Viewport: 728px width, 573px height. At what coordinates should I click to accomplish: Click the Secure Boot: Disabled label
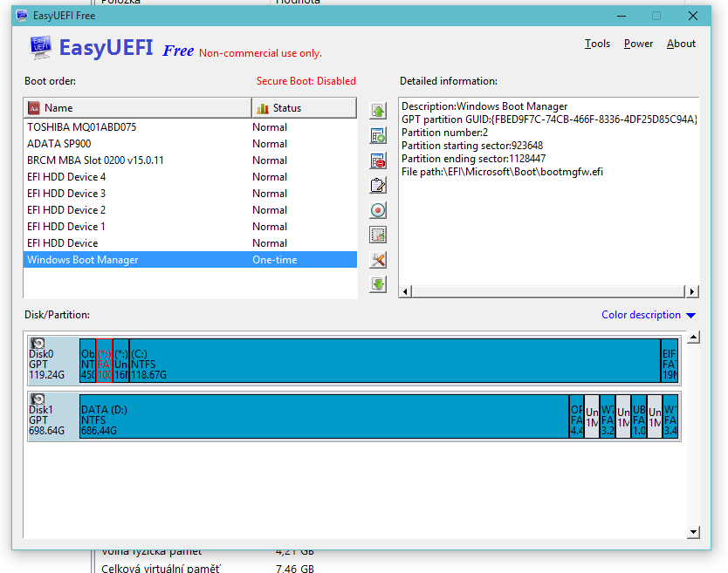[x=306, y=81]
